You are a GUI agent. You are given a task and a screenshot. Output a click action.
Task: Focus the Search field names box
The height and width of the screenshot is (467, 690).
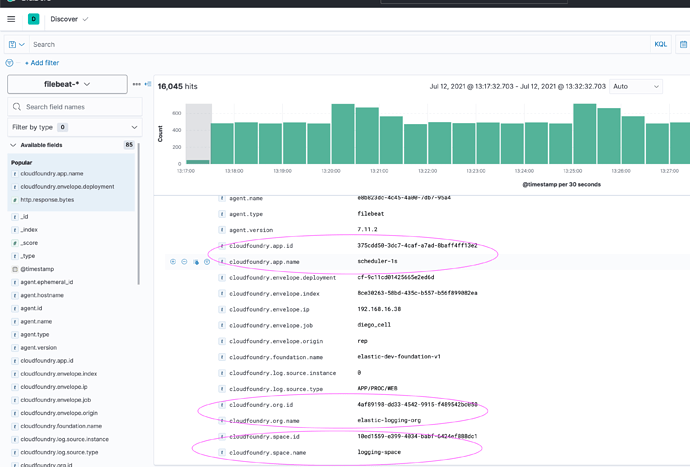click(x=75, y=107)
